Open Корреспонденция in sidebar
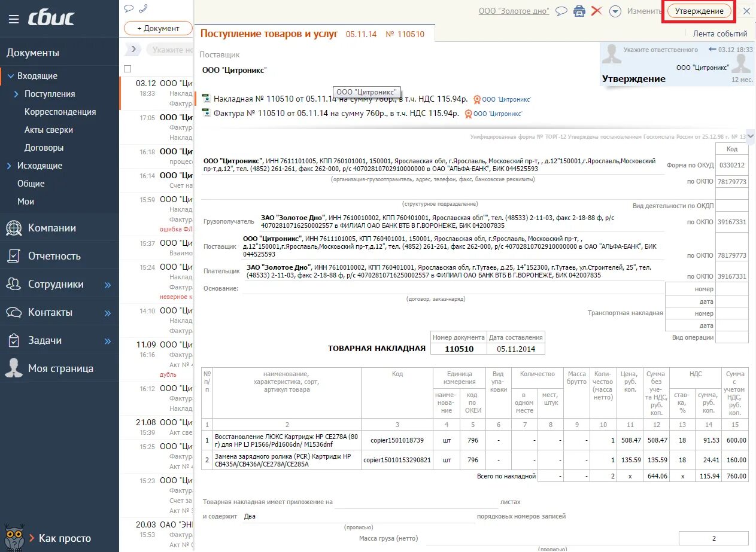The image size is (756, 552). pyautogui.click(x=60, y=112)
